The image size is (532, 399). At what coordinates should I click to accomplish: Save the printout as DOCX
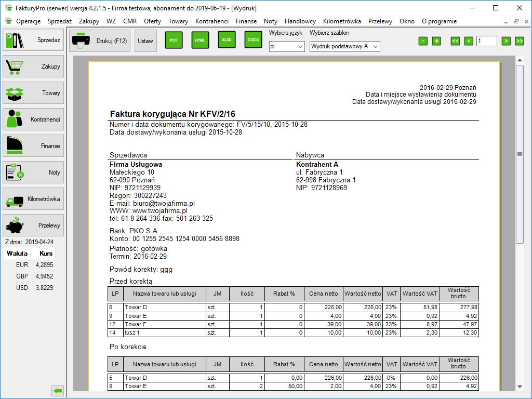tap(253, 40)
